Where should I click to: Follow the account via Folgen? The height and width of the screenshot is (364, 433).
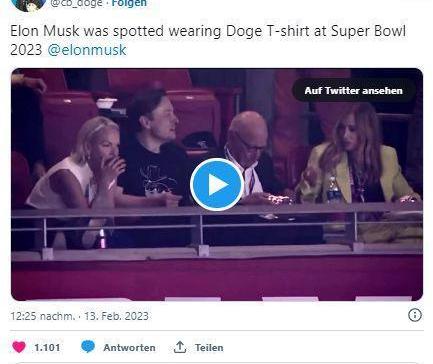(129, 4)
